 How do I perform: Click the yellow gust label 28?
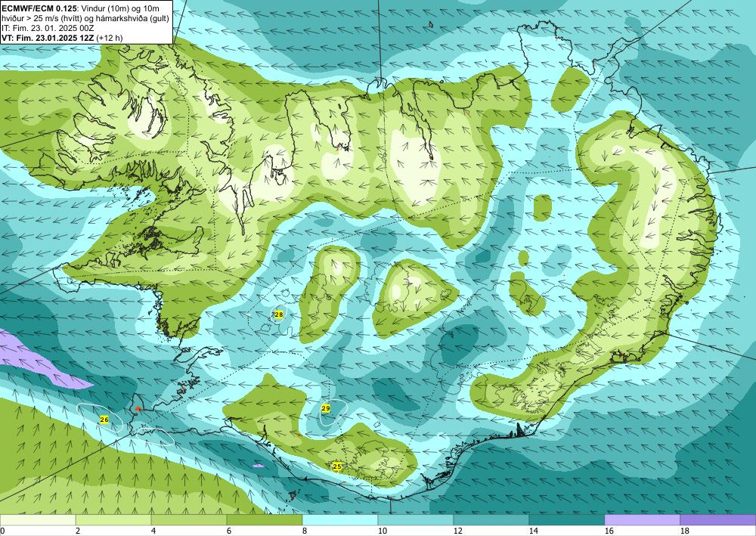tap(279, 314)
